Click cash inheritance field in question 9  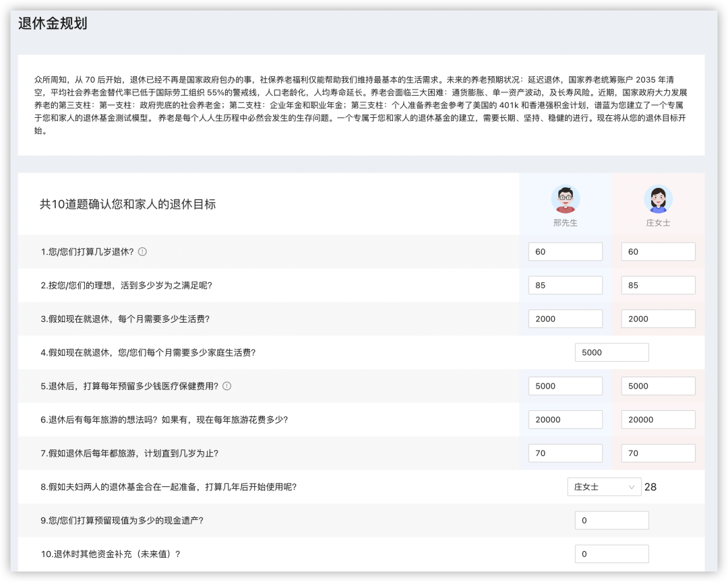pyautogui.click(x=611, y=520)
